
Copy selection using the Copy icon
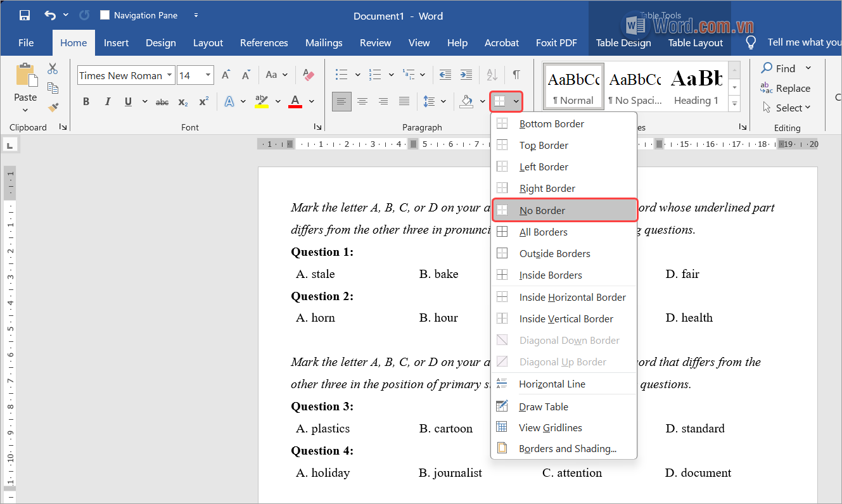[x=53, y=88]
